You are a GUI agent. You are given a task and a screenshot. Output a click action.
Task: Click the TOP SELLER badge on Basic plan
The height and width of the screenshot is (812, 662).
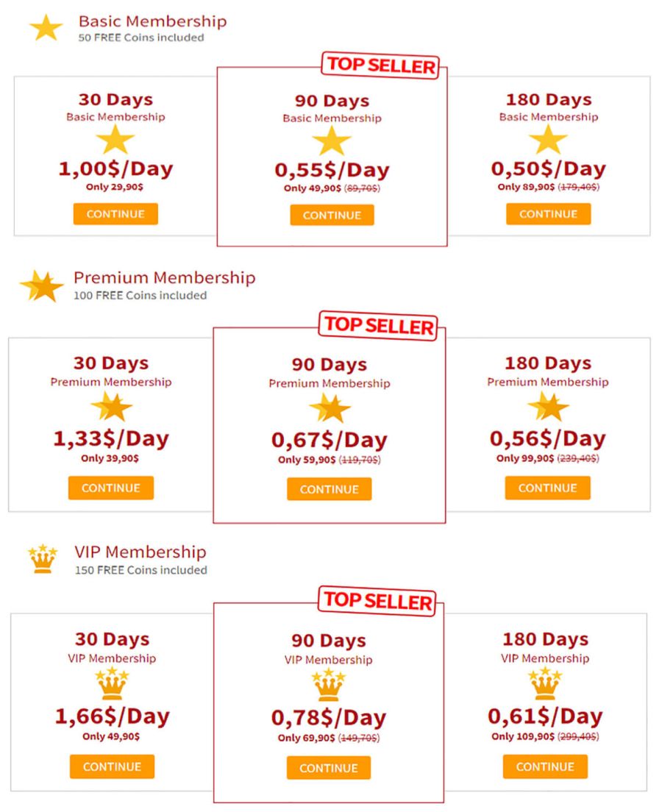pos(381,65)
